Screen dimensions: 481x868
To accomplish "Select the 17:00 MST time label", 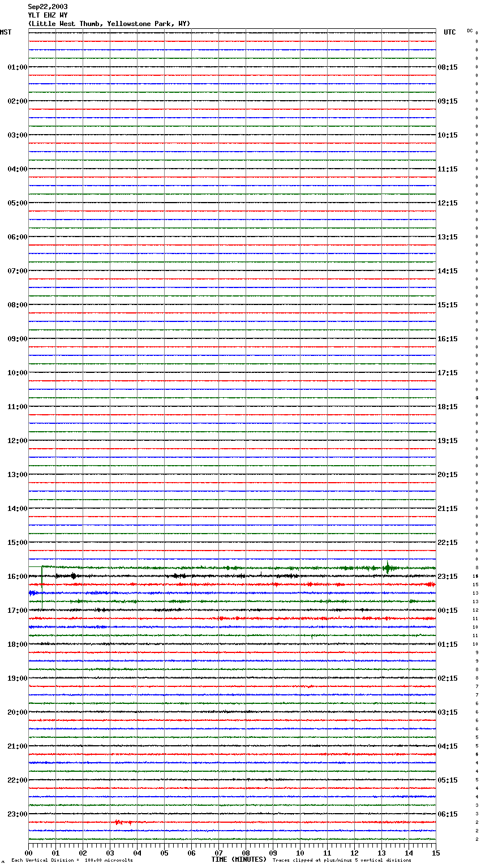I will pos(18,611).
